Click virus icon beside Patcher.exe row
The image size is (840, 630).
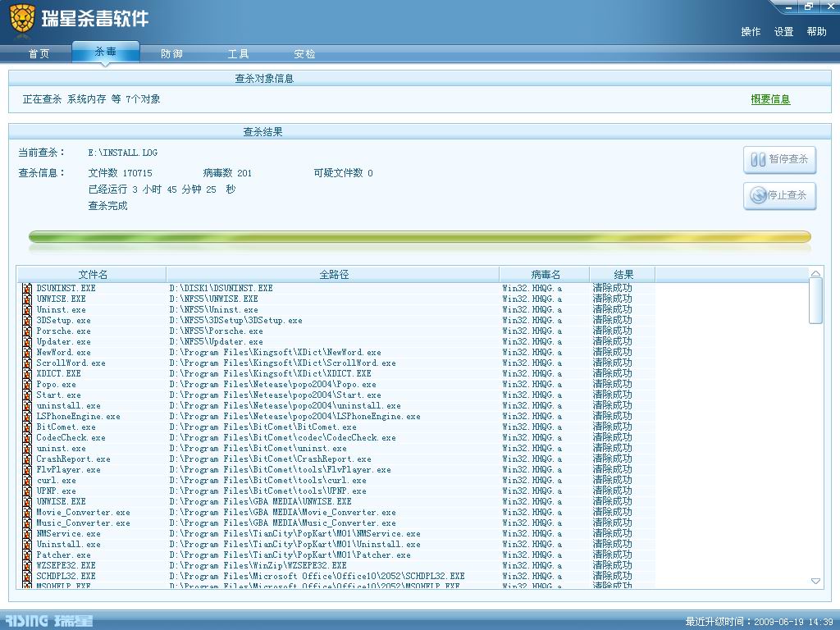[27, 555]
